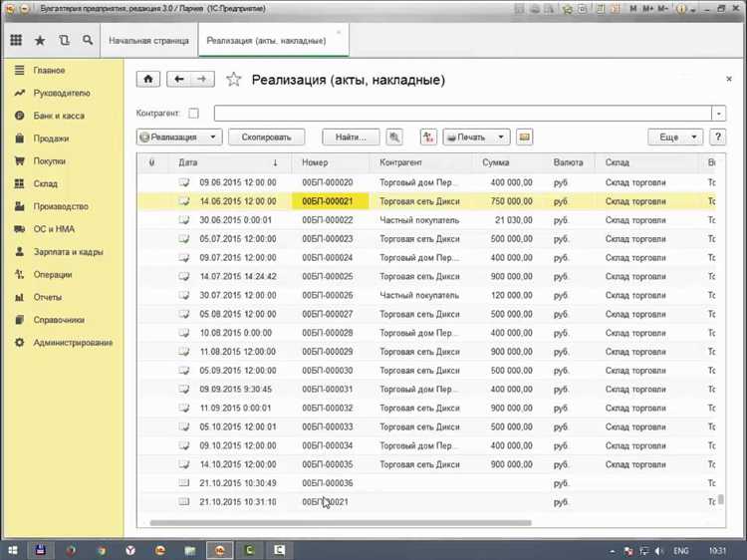The image size is (747, 560).
Task: Show Дт/Кт postings icon button
Action: point(428,138)
